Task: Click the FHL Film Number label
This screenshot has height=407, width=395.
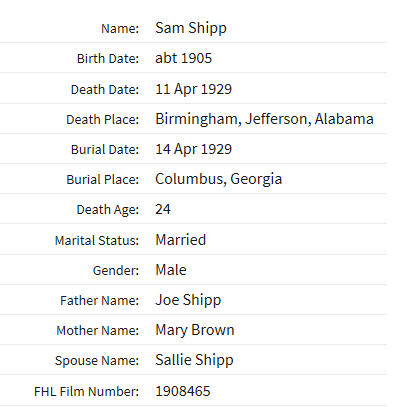Action: [x=86, y=391]
